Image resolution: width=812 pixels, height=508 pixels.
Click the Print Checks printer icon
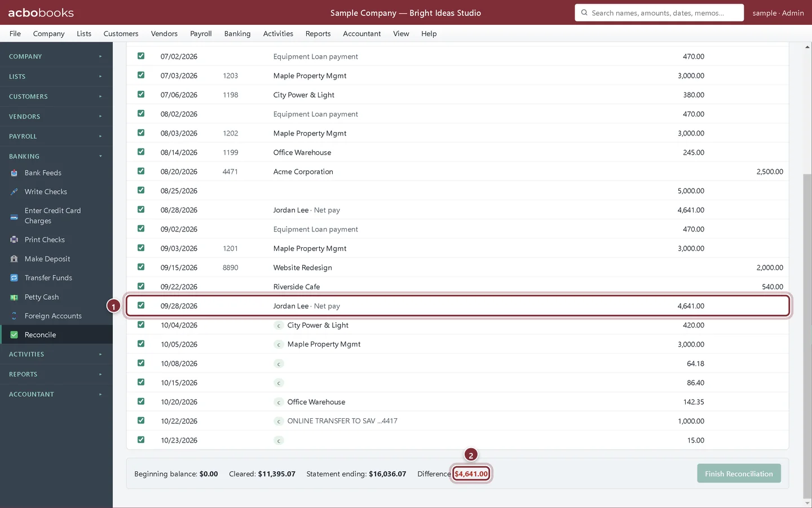14,240
